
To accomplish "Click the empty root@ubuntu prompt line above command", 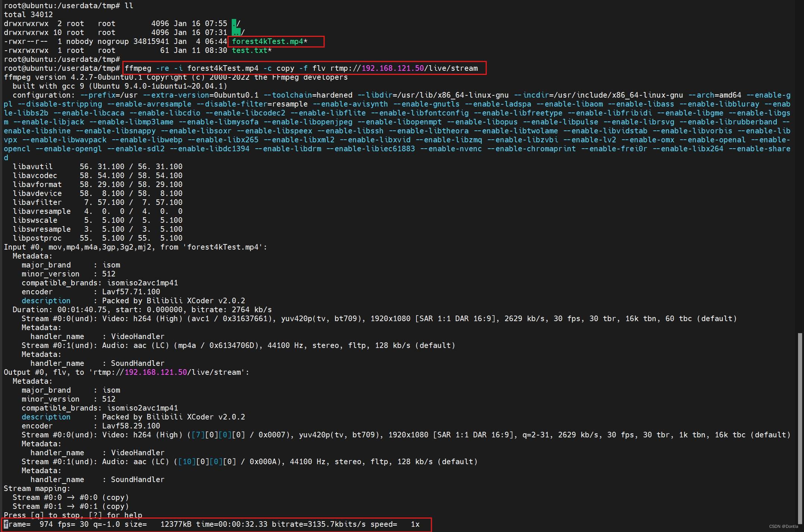I will [x=62, y=59].
